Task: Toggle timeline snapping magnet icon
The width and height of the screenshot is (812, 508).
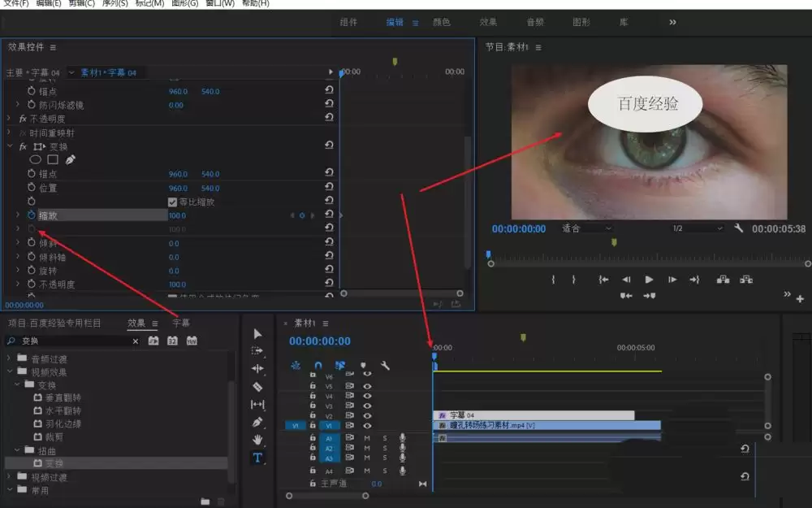Action: [318, 366]
